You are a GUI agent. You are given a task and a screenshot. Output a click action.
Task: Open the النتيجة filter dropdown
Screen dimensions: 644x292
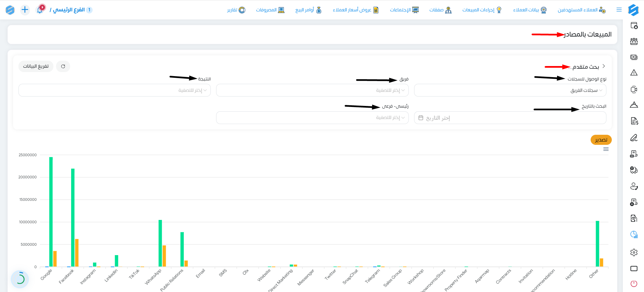click(x=114, y=90)
